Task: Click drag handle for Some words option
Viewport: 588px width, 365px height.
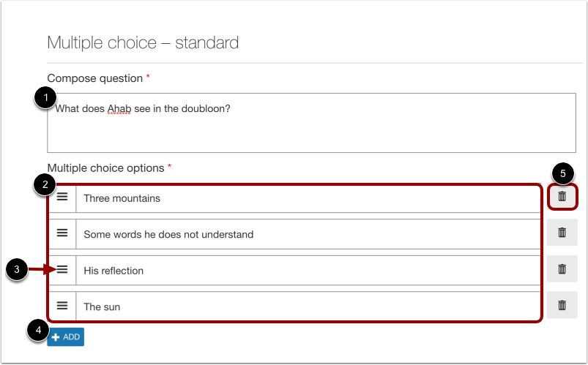Action: 62,233
